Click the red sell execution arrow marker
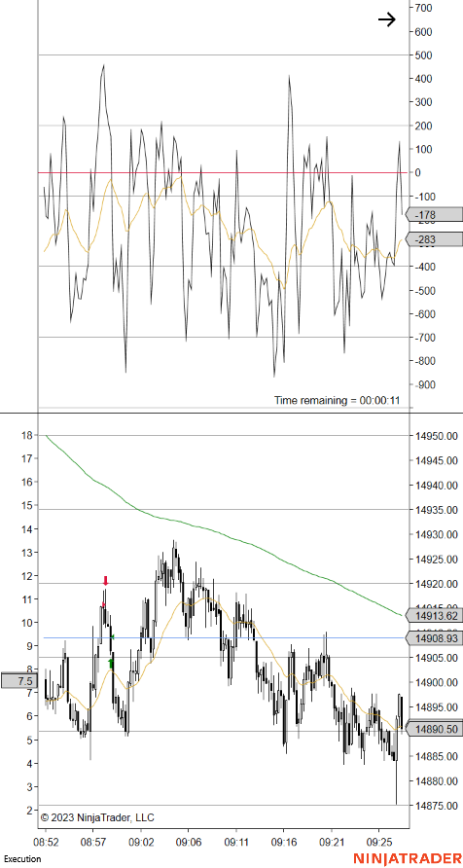Image resolution: width=463 pixels, height=868 pixels. (x=106, y=581)
